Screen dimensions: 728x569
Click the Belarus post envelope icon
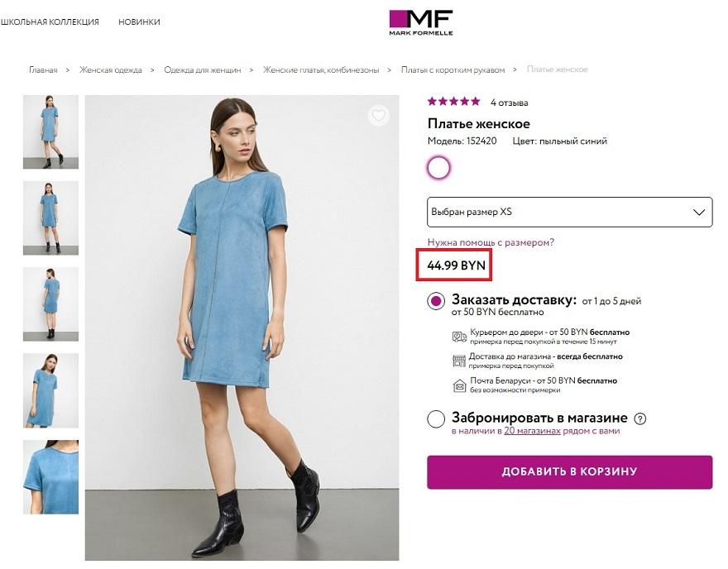(459, 385)
